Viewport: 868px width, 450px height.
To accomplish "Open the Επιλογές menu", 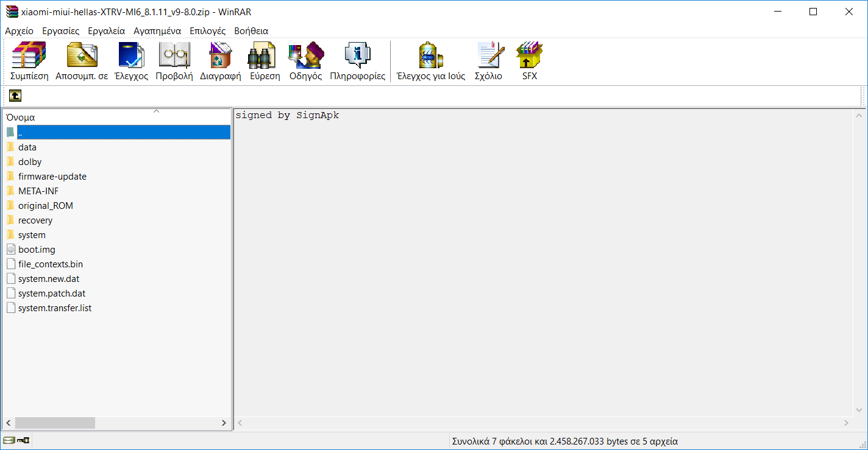I will pos(208,31).
